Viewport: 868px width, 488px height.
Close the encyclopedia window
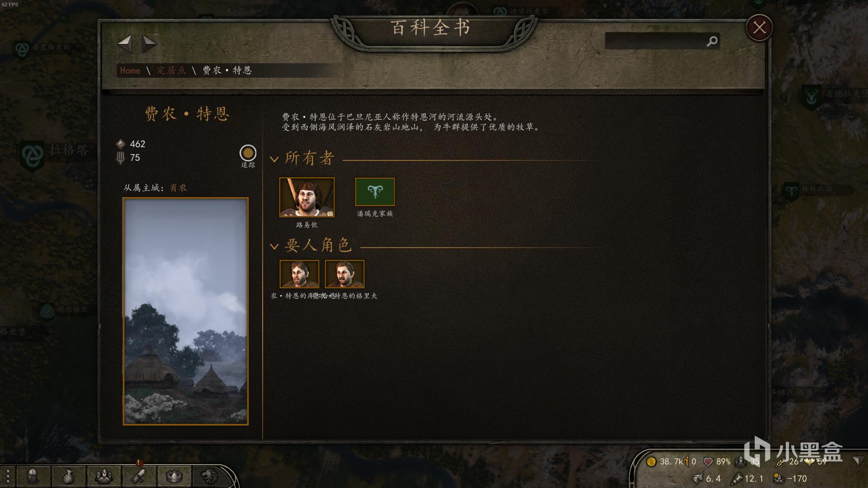point(759,28)
